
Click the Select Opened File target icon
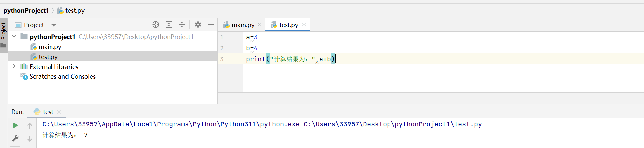point(156,25)
